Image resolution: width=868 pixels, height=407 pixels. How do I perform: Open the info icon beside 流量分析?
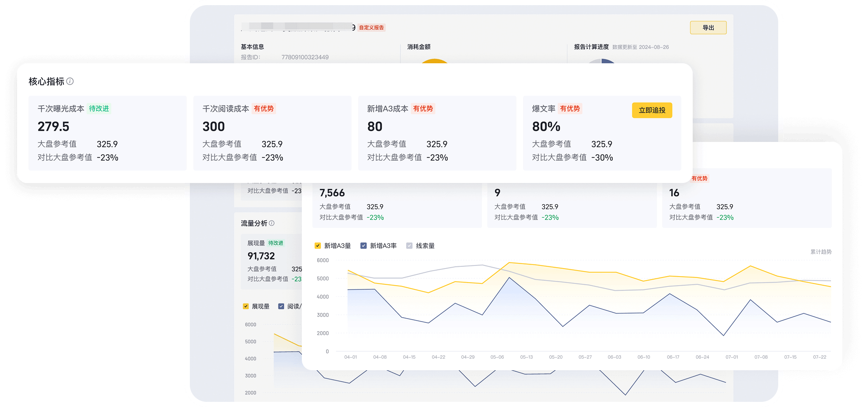click(x=272, y=223)
